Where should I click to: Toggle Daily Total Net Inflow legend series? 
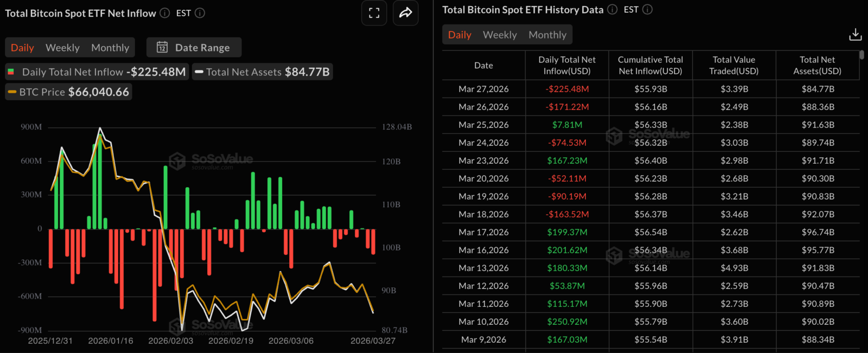[97, 72]
